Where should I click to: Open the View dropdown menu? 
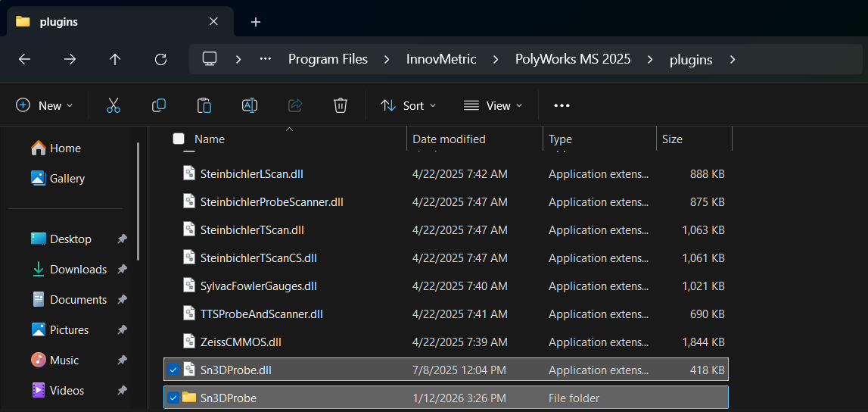[x=493, y=105]
